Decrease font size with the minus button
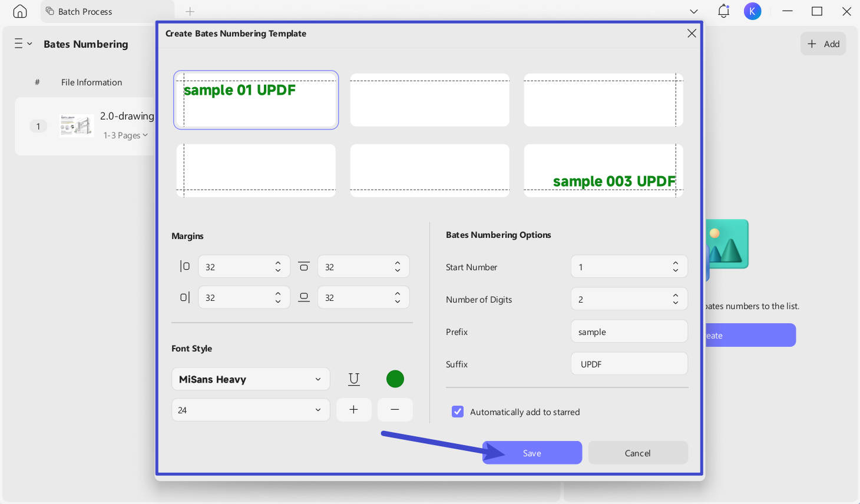Image resolution: width=860 pixels, height=504 pixels. (x=395, y=410)
